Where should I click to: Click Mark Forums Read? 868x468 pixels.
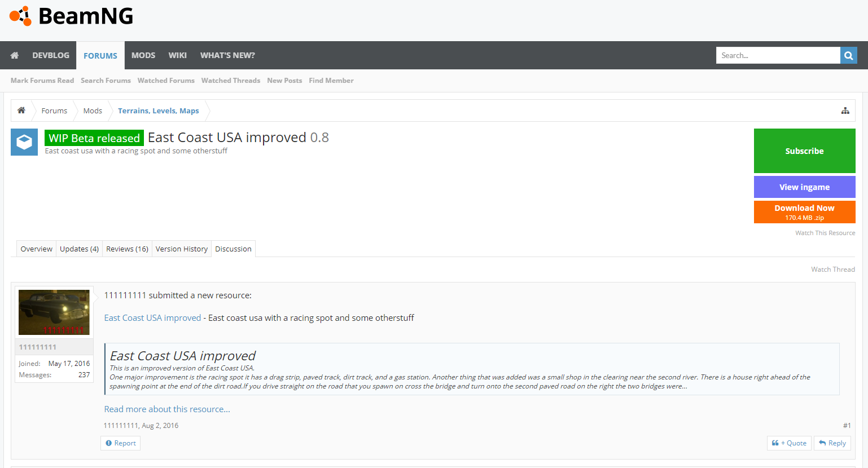click(x=42, y=81)
